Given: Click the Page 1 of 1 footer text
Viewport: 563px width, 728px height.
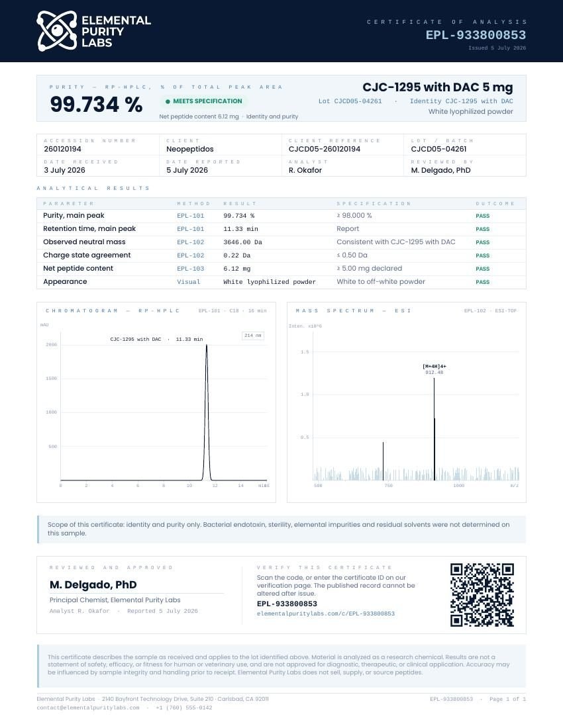Looking at the screenshot, I should pos(508,700).
